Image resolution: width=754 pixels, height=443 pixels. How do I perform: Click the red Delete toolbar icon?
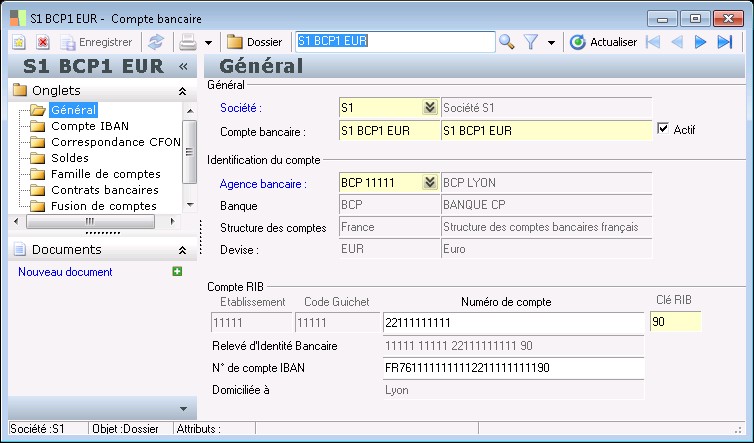point(43,42)
